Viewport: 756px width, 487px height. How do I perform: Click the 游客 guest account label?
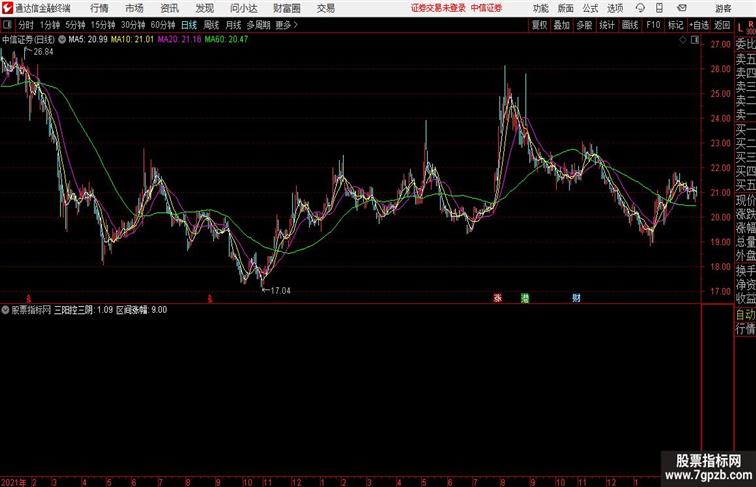click(723, 8)
